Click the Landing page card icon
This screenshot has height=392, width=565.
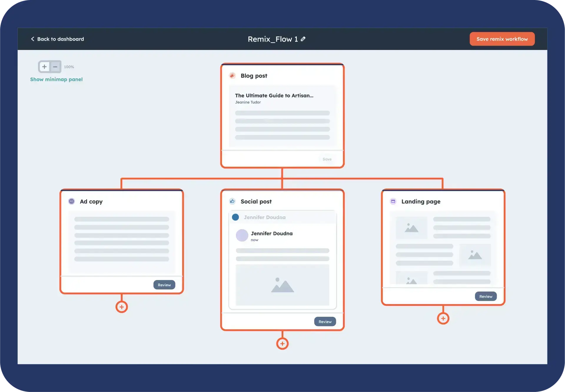393,201
